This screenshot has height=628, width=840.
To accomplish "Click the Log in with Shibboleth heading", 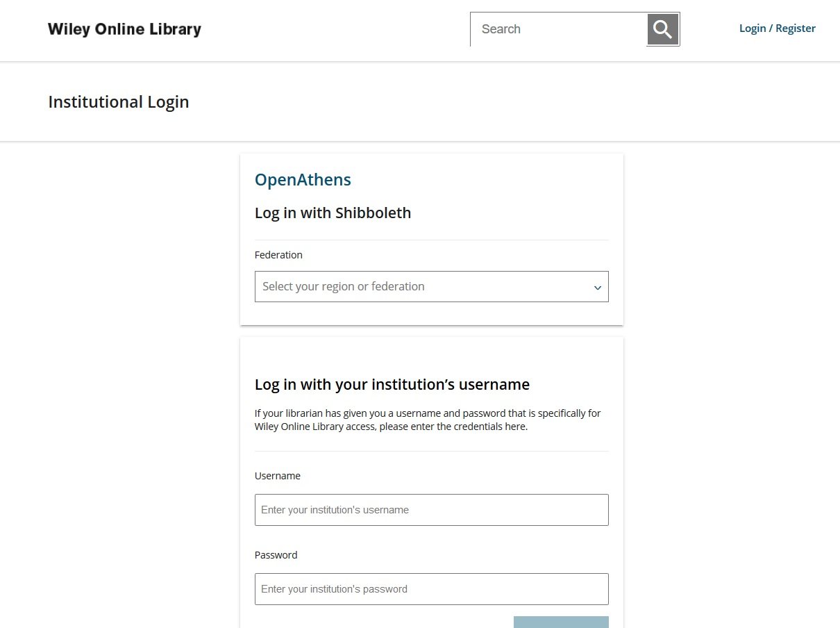I will click(x=333, y=213).
